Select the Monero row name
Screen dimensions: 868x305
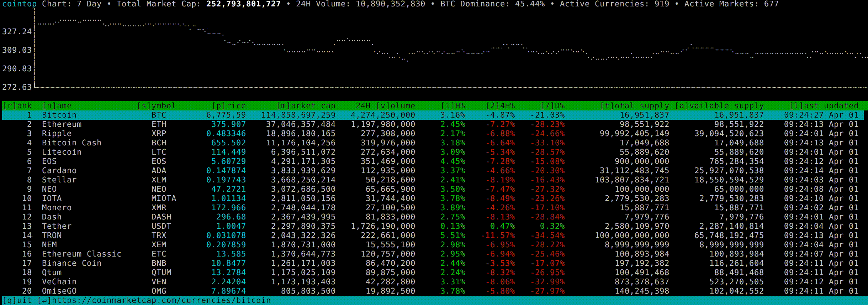tap(57, 208)
